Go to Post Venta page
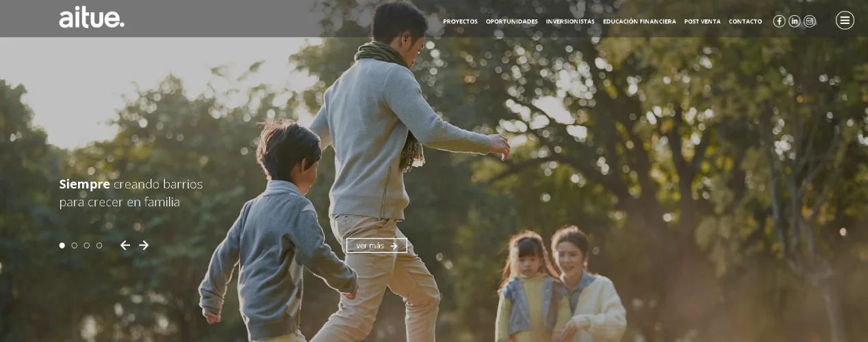868x342 pixels. point(702,22)
